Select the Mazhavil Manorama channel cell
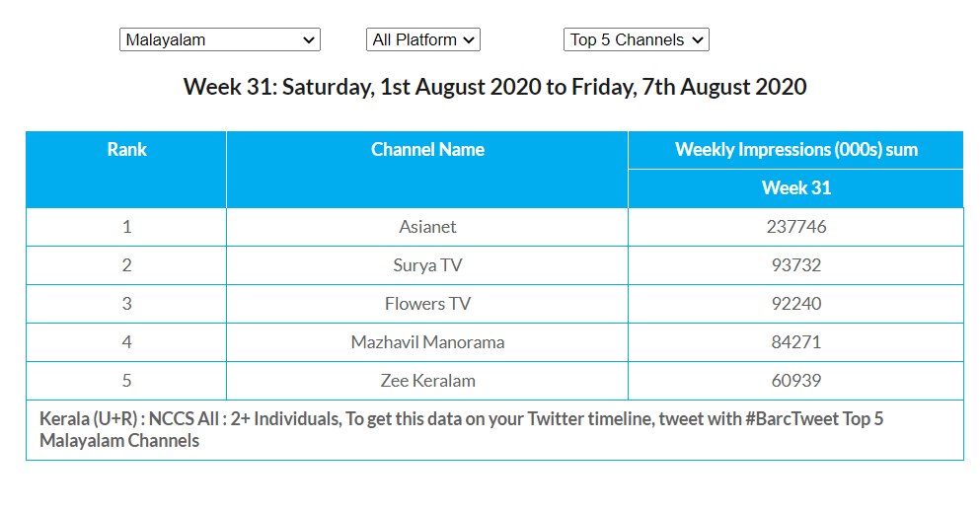 [x=427, y=342]
